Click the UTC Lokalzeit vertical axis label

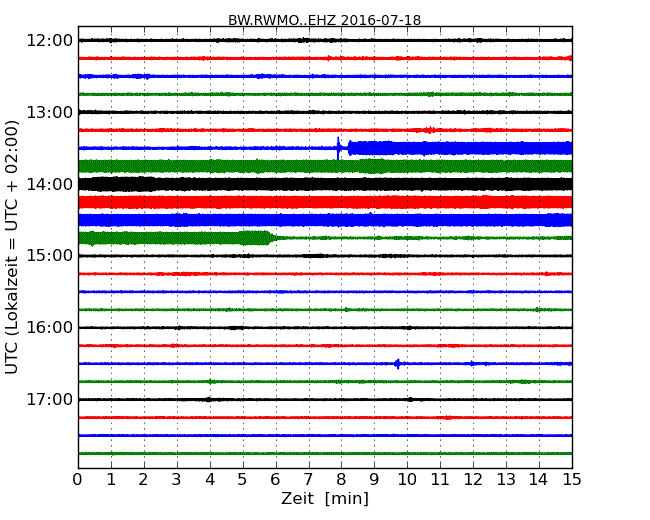click(x=12, y=247)
